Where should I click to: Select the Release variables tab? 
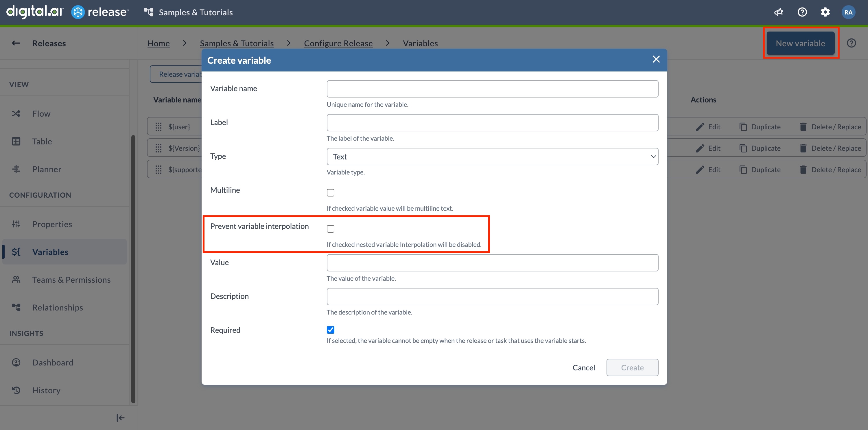(x=176, y=74)
